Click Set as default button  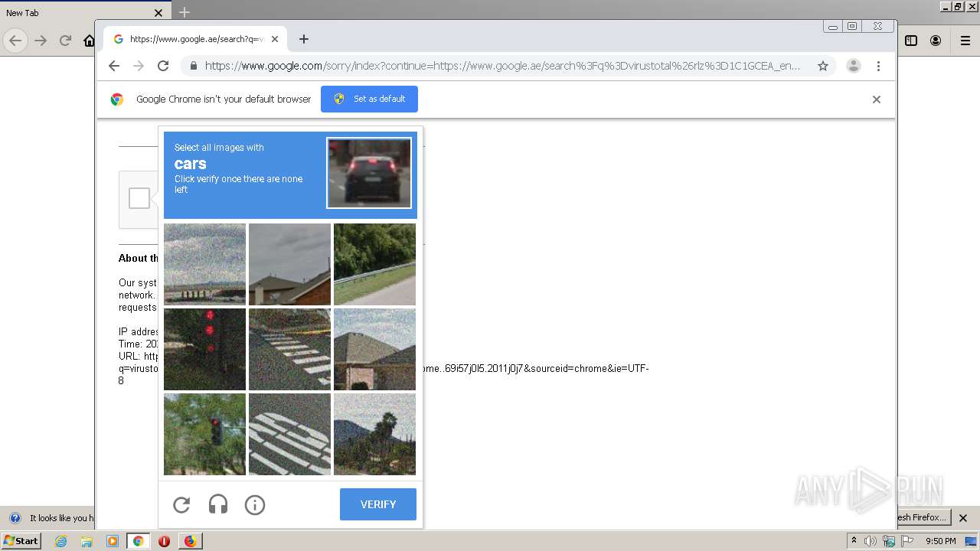click(x=369, y=99)
